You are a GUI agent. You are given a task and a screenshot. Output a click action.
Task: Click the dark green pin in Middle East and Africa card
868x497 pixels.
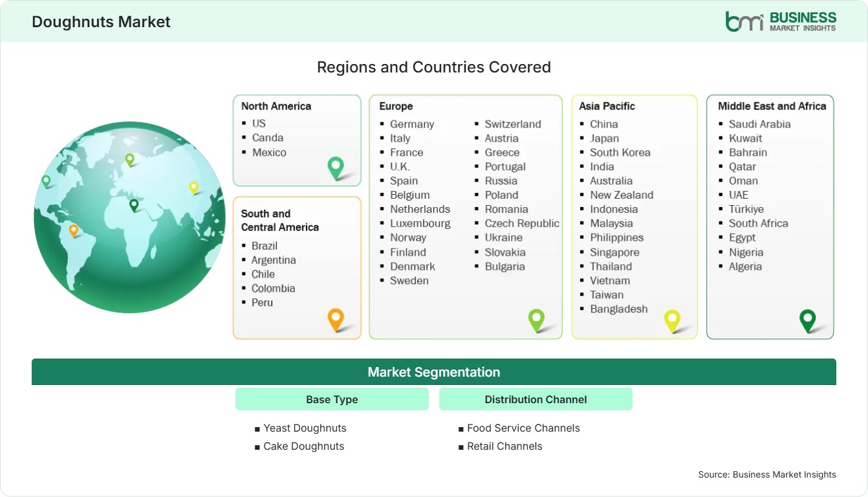coord(808,321)
